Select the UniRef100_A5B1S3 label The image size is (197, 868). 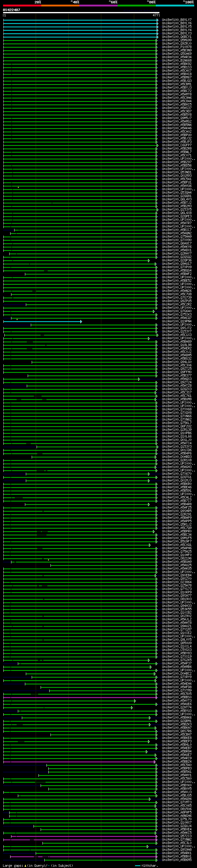[x=176, y=67]
